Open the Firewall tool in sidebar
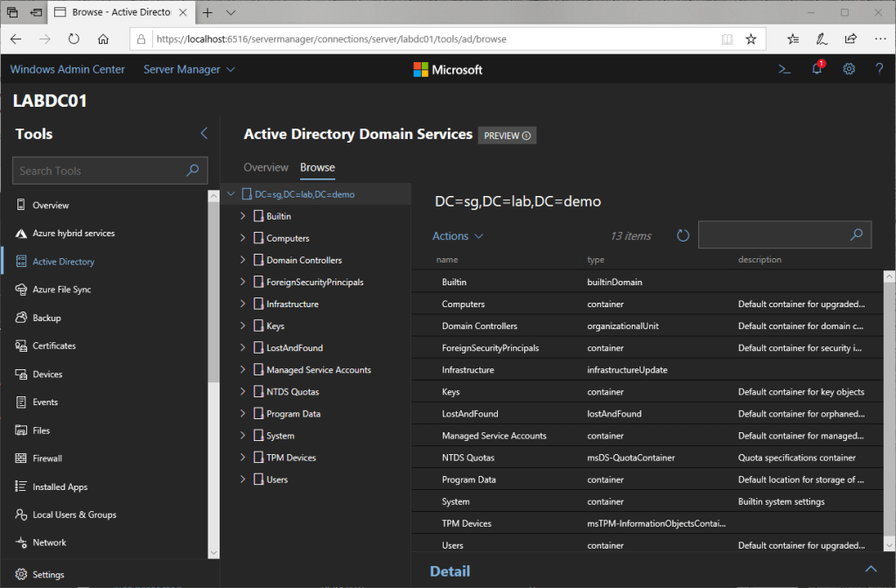The width and height of the screenshot is (896, 588). pos(47,458)
